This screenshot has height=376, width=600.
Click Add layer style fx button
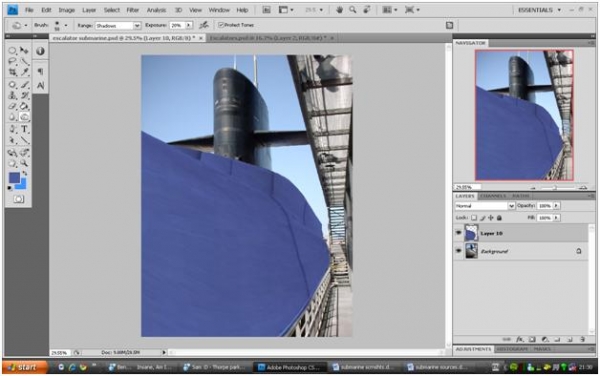pos(519,339)
